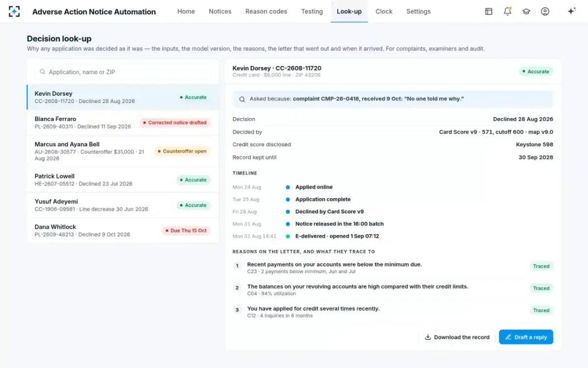
Task: Click 'Card Score v9 · 571, cutoff 600' value
Action: 496,132
